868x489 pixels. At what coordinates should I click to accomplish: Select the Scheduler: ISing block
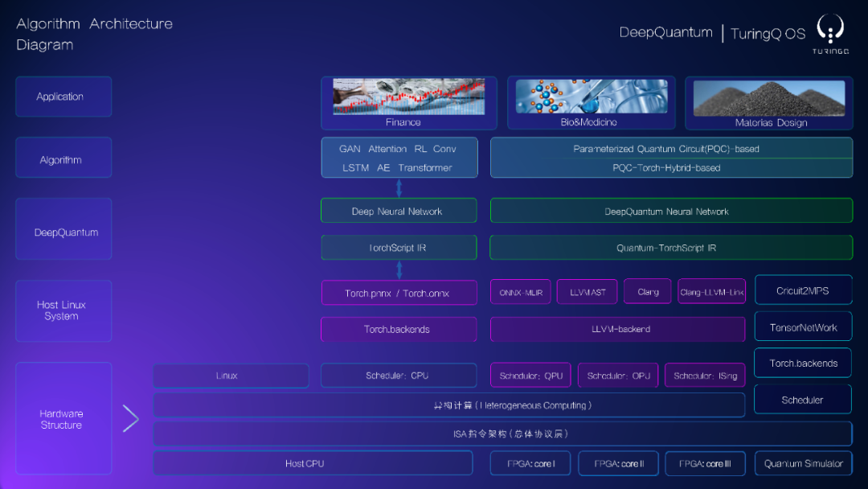click(x=705, y=375)
